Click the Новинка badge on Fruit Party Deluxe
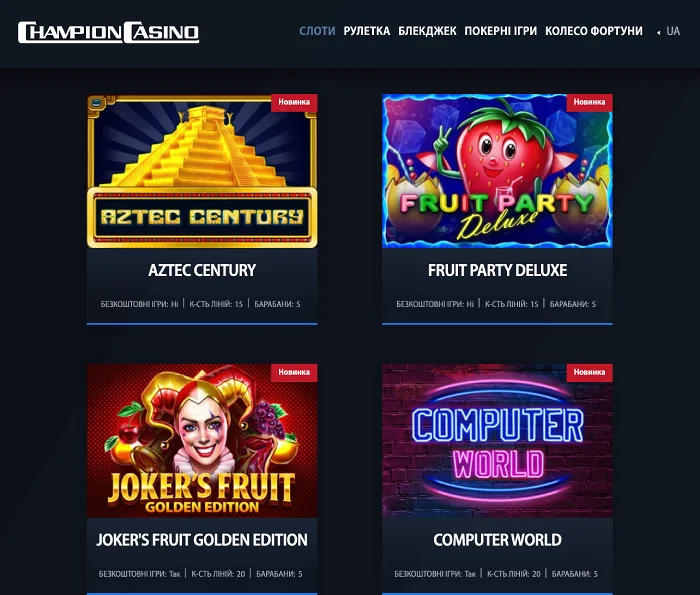The image size is (700, 595). [589, 102]
